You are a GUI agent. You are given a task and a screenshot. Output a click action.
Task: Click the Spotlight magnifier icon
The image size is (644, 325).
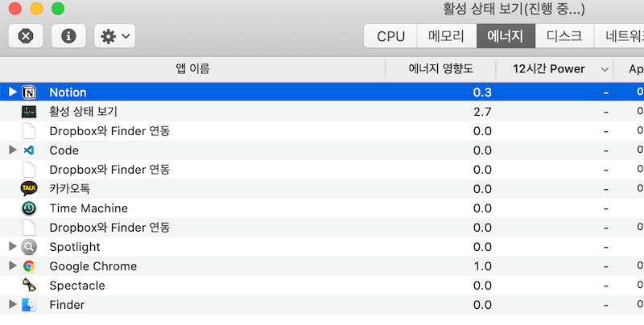coord(29,247)
